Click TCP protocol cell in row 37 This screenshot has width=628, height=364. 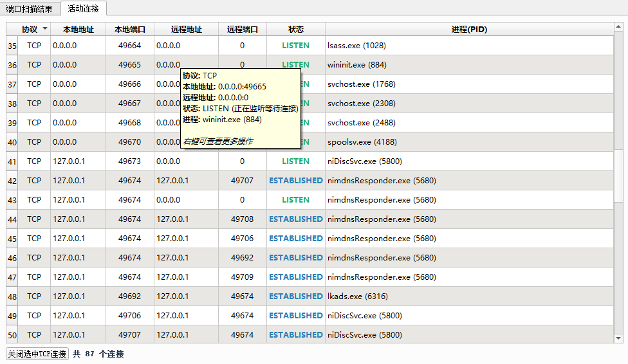coord(34,84)
